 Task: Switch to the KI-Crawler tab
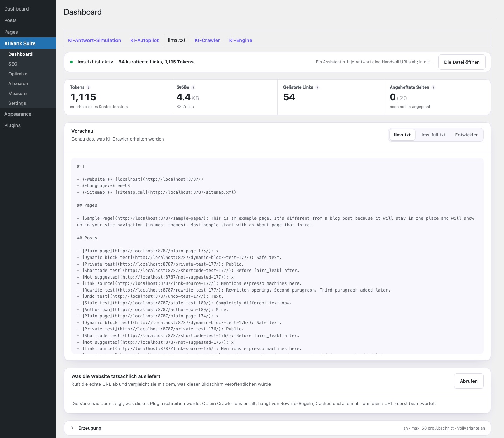(x=207, y=40)
